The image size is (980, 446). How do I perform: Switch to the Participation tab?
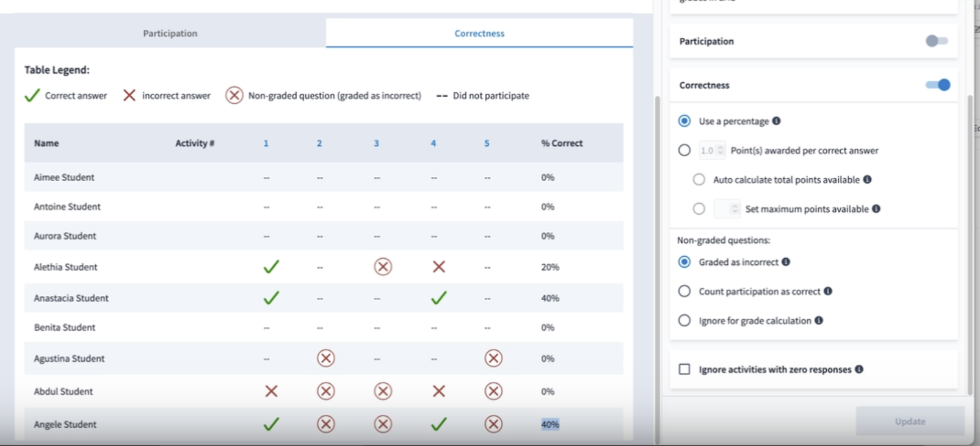170,33
